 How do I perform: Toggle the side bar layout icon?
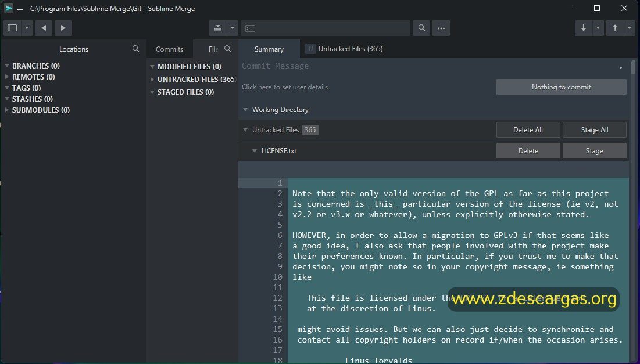(x=12, y=28)
